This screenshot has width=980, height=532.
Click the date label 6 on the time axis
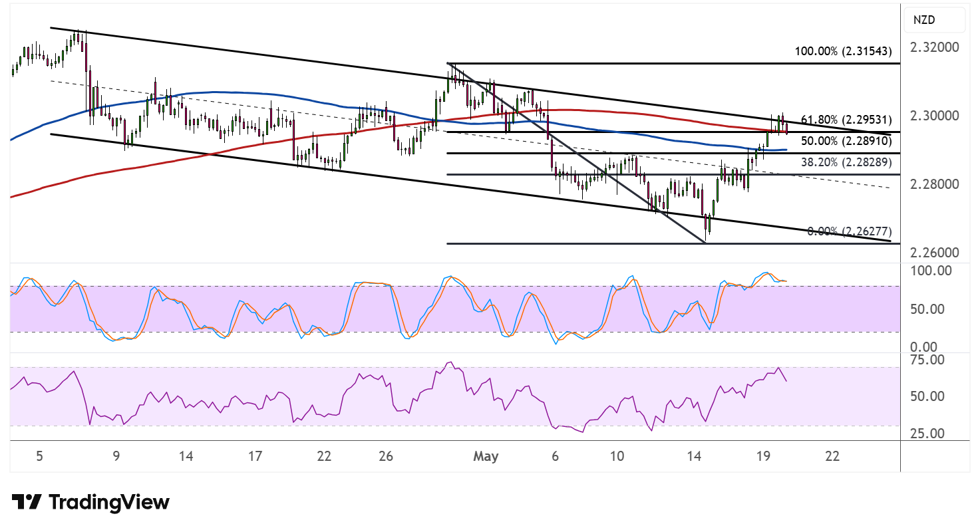click(555, 457)
